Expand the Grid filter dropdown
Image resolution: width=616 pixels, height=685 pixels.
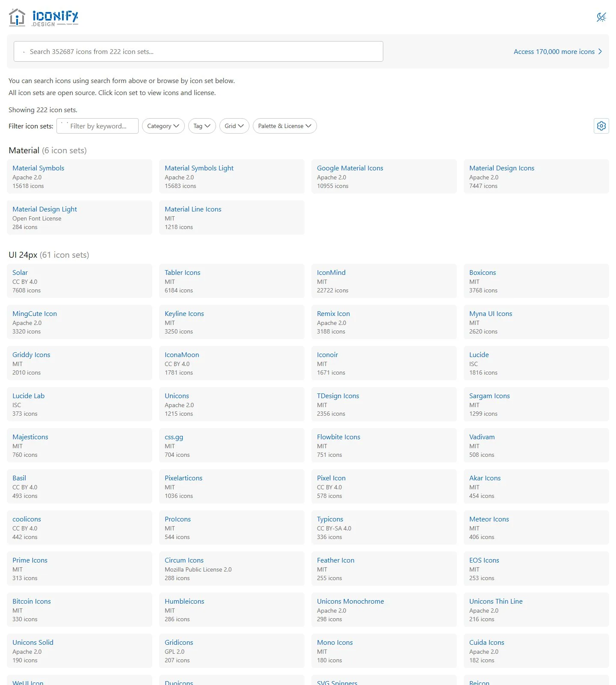tap(234, 126)
